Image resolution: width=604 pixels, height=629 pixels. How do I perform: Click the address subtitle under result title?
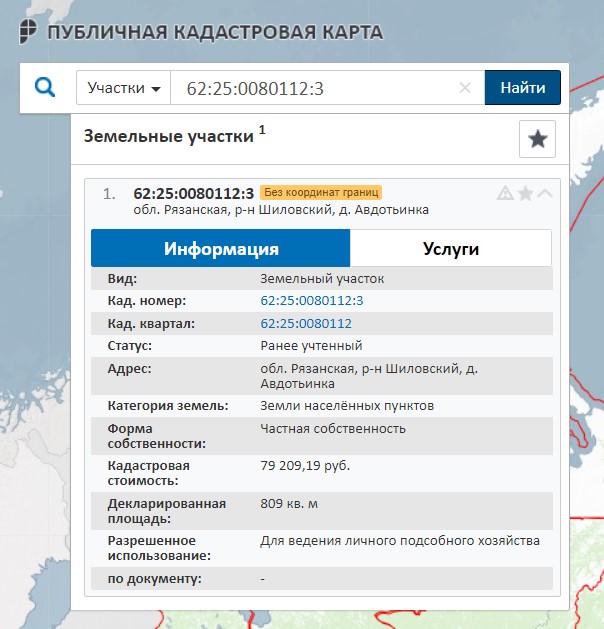click(281, 209)
